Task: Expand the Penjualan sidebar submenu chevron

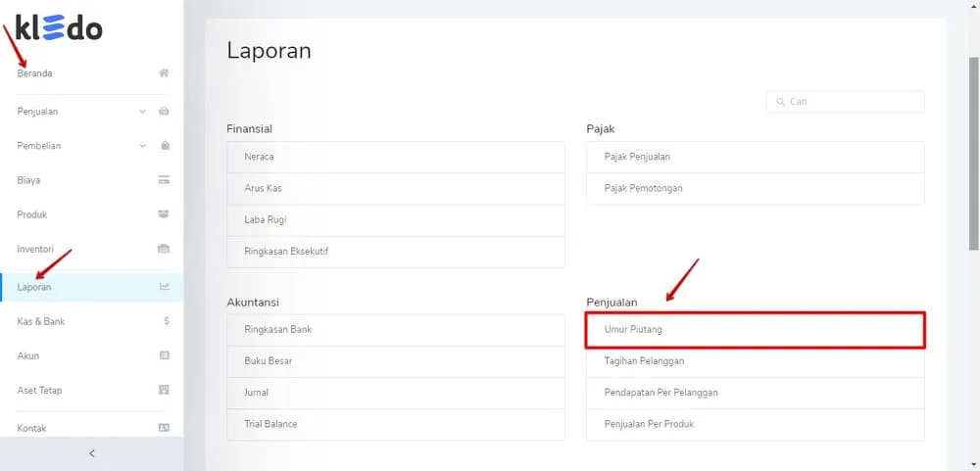Action: (142, 112)
